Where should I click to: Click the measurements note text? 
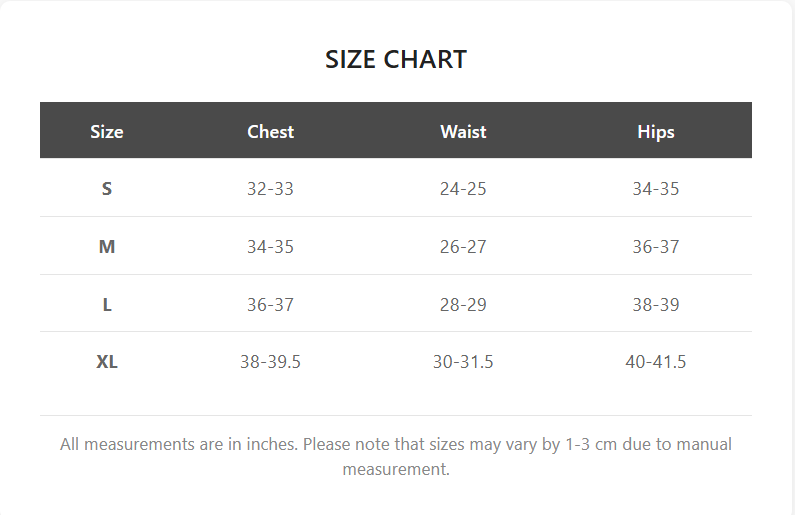pos(396,456)
